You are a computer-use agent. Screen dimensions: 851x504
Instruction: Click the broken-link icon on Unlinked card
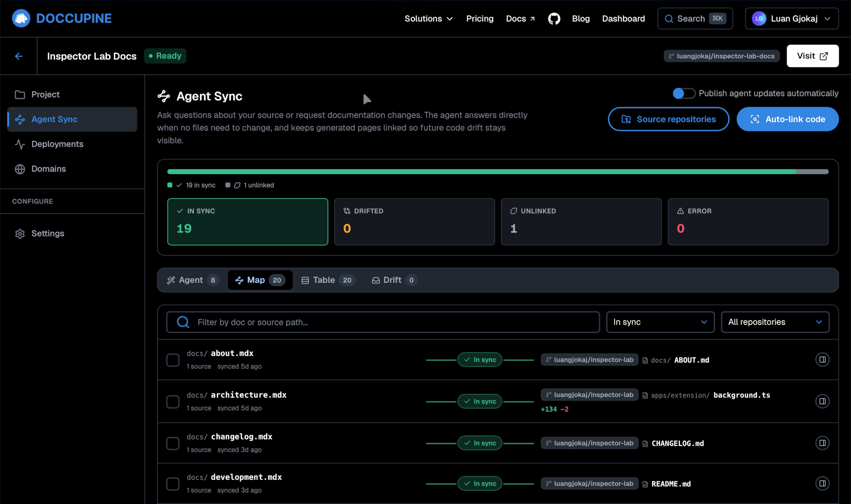coord(513,211)
